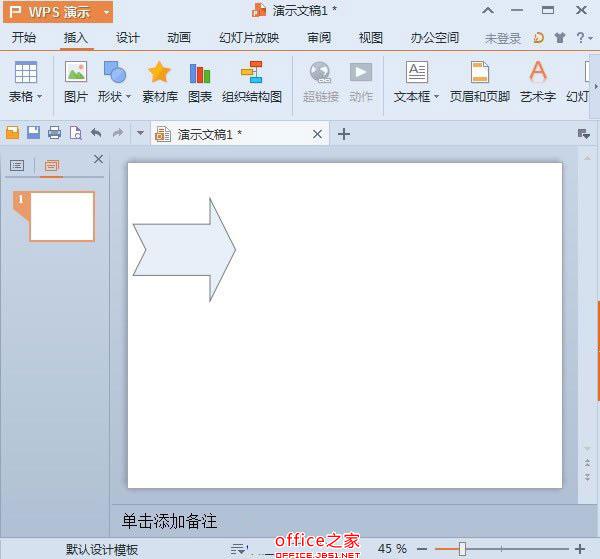The image size is (600, 559).
Task: Click the save icon in quick toolbar
Action: click(x=33, y=133)
